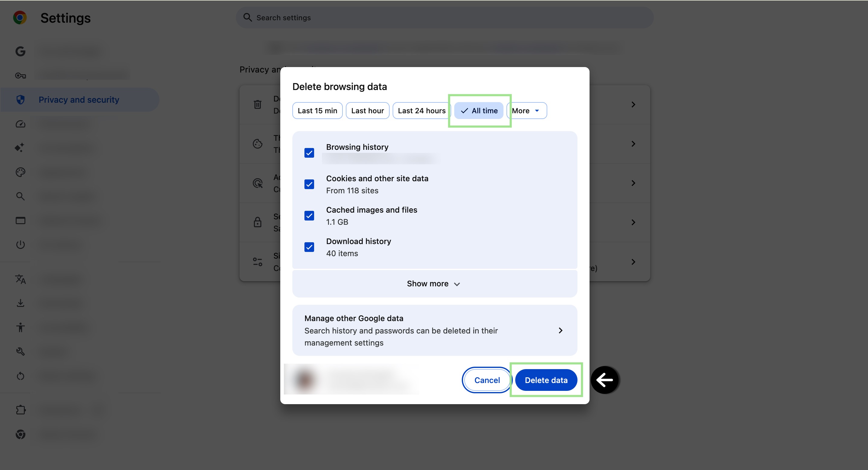The width and height of the screenshot is (868, 470).
Task: Select the Last 15 min time range
Action: [317, 111]
